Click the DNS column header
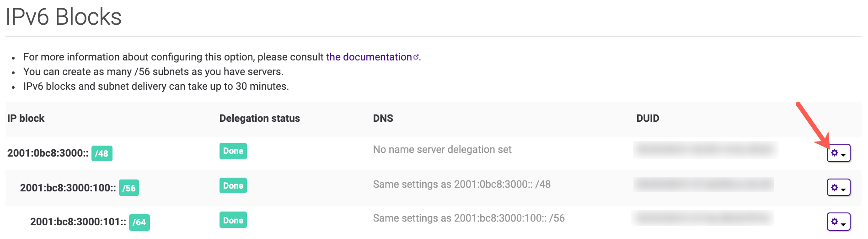 383,119
